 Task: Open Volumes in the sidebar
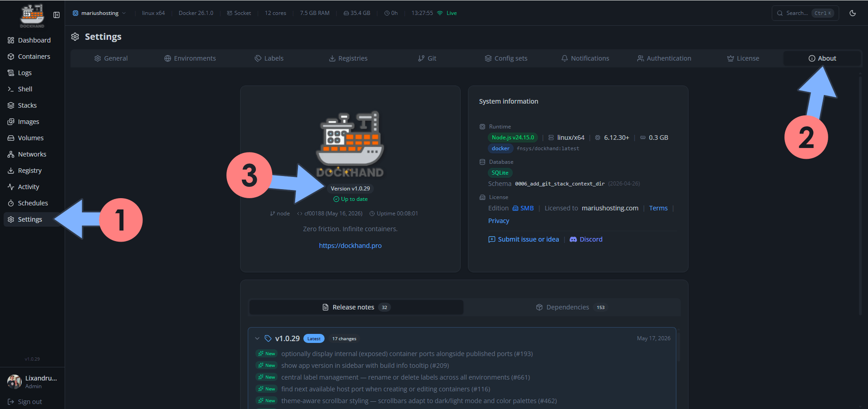point(32,138)
